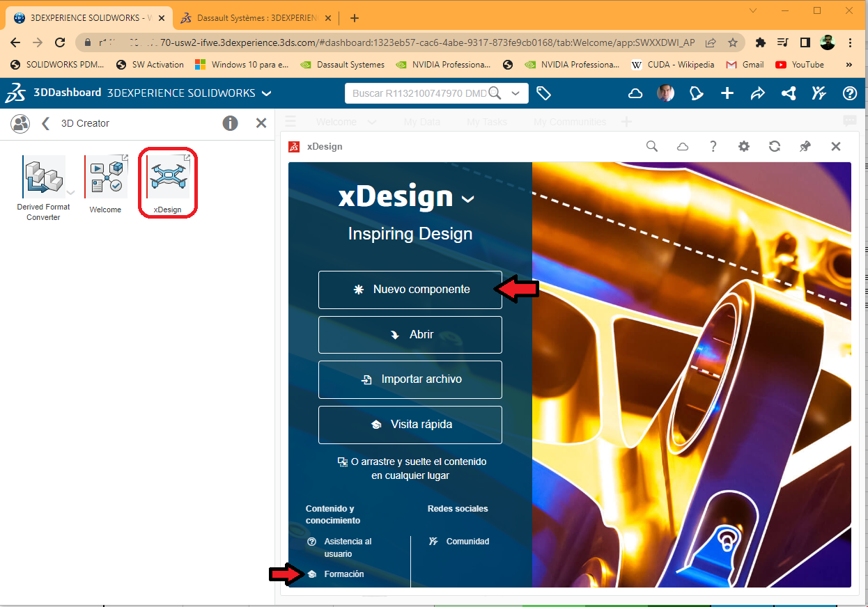Open the chat bubble icon beside the dashboard tabs

[850, 121]
